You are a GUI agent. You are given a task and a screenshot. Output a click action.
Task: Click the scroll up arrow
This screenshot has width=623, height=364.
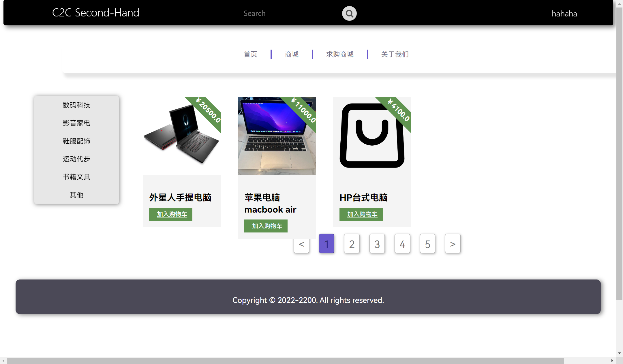coord(619,3)
